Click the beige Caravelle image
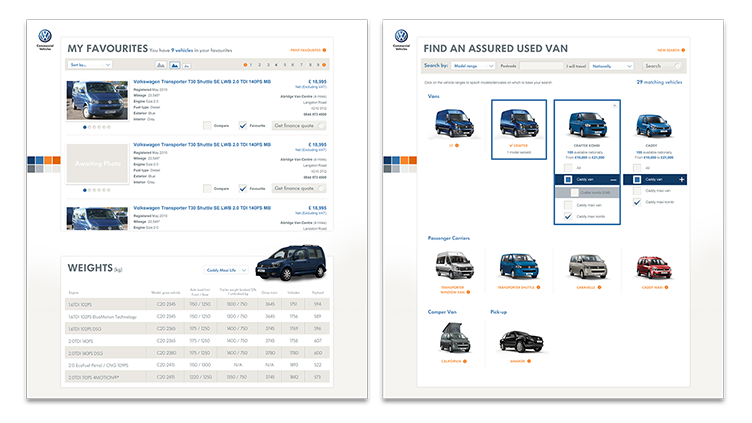 [588, 266]
